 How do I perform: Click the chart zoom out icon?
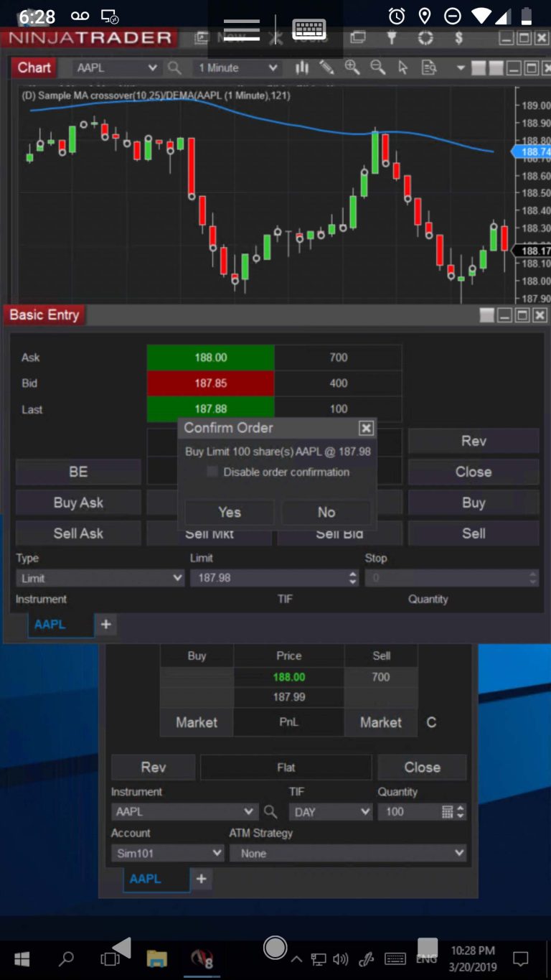point(377,67)
